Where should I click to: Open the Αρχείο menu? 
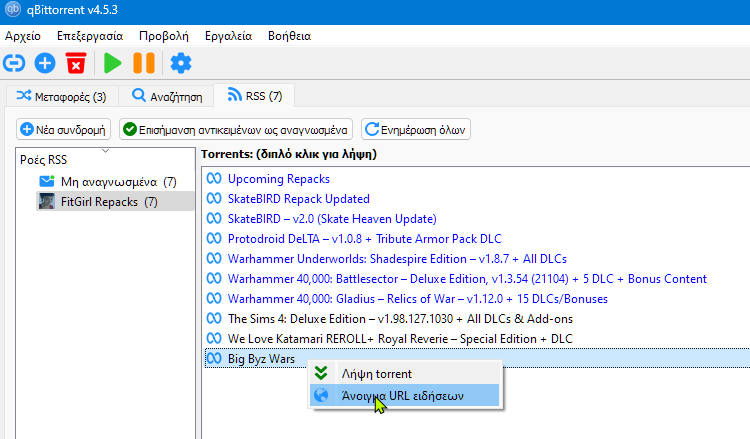[x=23, y=36]
